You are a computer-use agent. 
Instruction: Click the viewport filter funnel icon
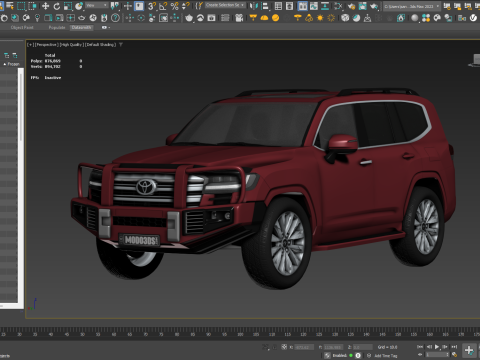coord(121,44)
